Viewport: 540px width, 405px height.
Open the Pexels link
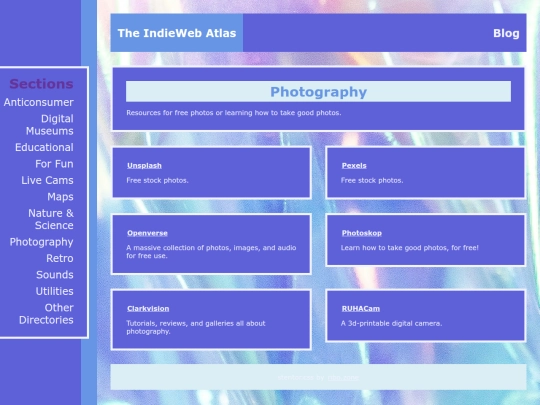point(354,166)
